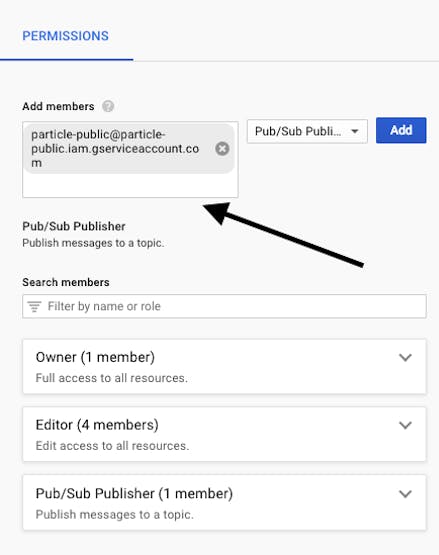Remove the particle-public service account chip
Viewport: 439px width, 555px height.
[222, 149]
